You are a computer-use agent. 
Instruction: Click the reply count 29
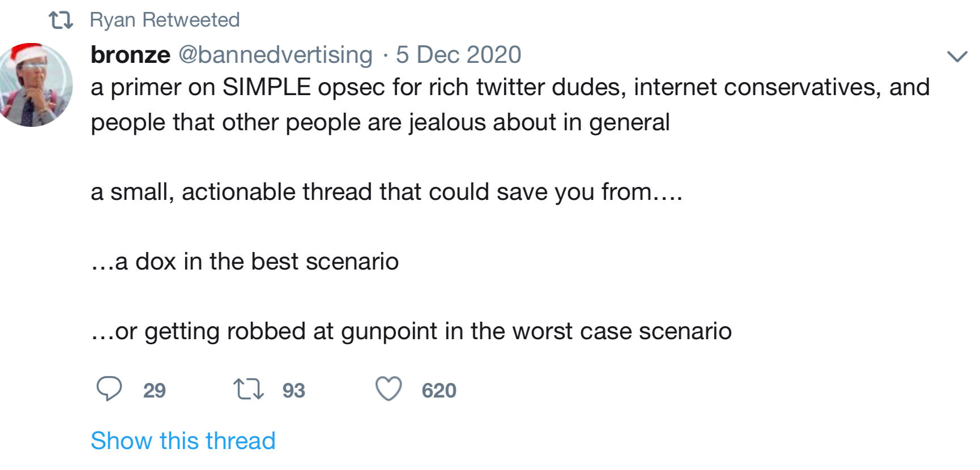[154, 391]
